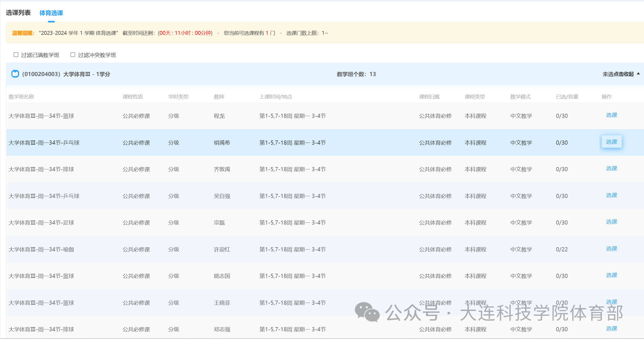
Task: Pick 选课 for 许迎红's yoga class
Action: (x=611, y=249)
